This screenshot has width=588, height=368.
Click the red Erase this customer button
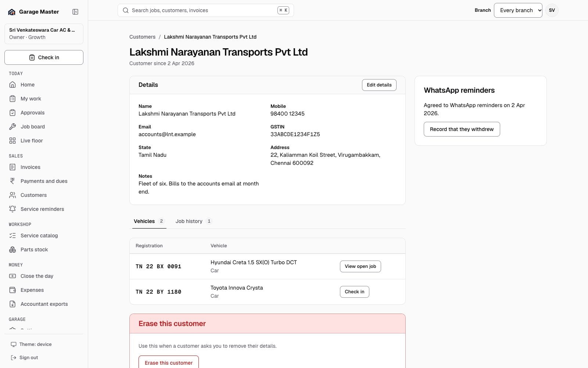tap(168, 362)
